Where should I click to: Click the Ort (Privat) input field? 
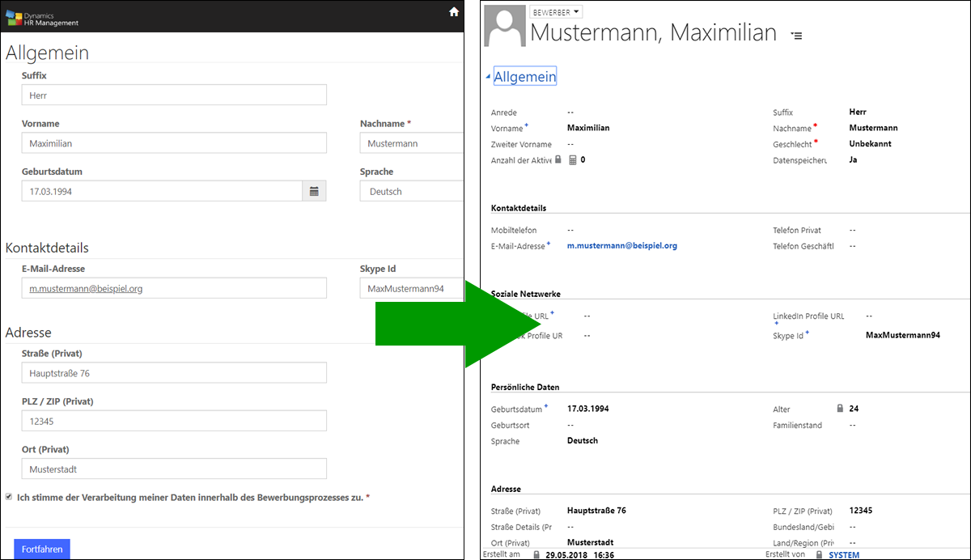tap(174, 469)
